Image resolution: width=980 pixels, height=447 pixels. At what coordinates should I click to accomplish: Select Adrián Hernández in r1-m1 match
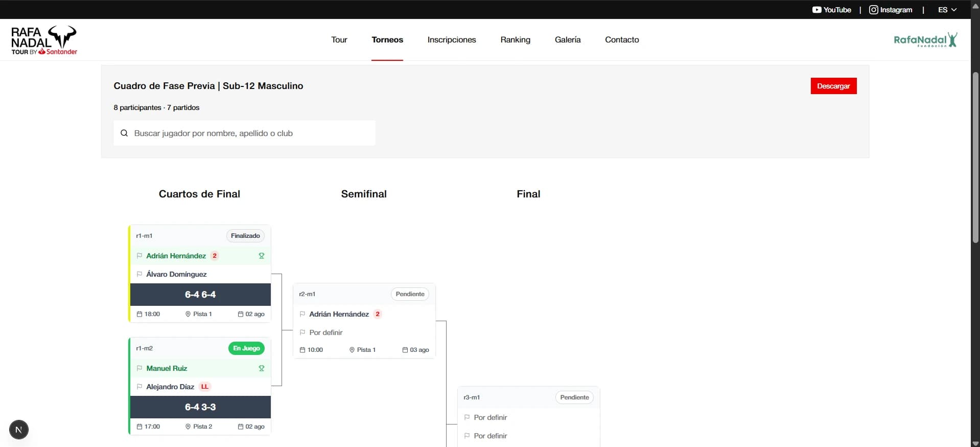coord(176,256)
